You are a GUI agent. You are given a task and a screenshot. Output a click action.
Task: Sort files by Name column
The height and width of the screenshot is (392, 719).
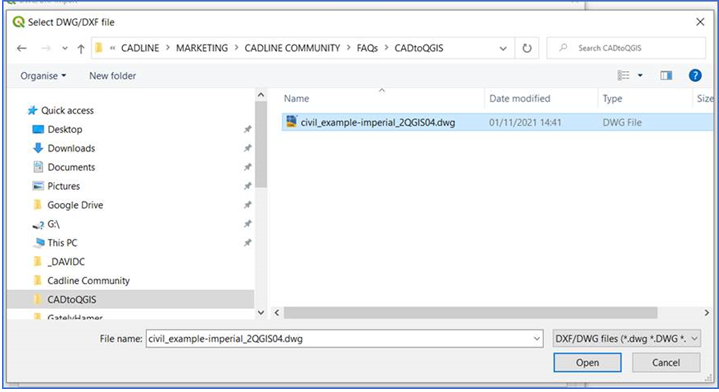pos(296,99)
